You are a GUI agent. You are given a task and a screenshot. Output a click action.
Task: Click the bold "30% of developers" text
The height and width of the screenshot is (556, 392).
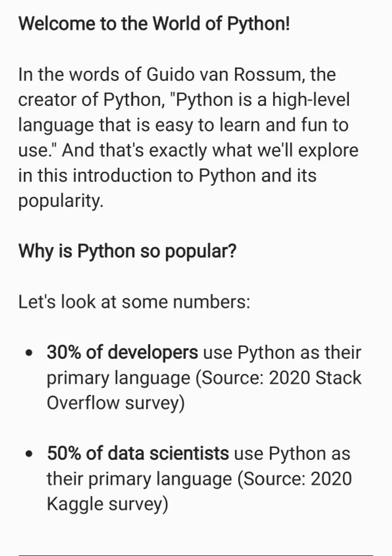(122, 353)
